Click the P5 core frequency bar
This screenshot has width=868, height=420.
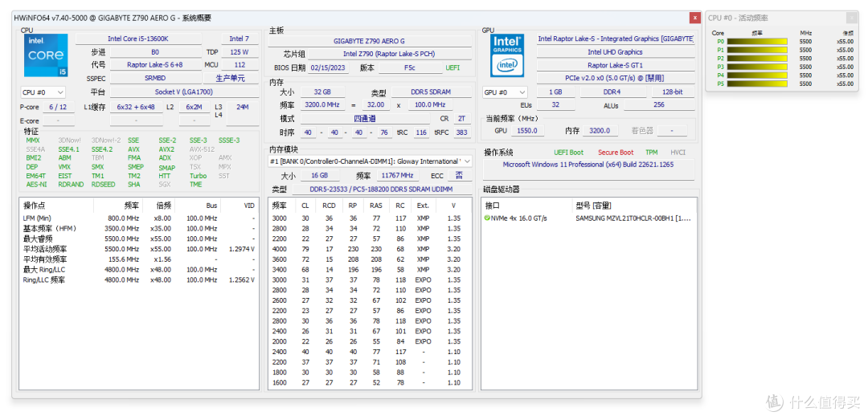pos(757,84)
